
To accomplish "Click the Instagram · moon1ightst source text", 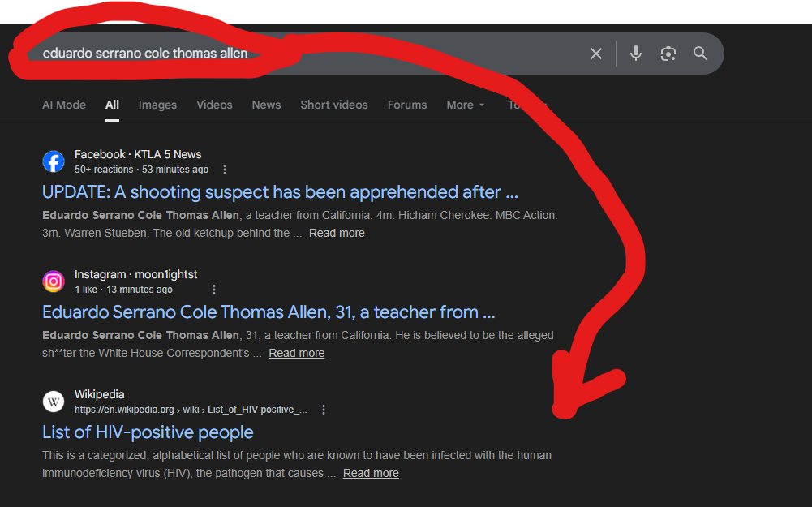I will click(135, 274).
